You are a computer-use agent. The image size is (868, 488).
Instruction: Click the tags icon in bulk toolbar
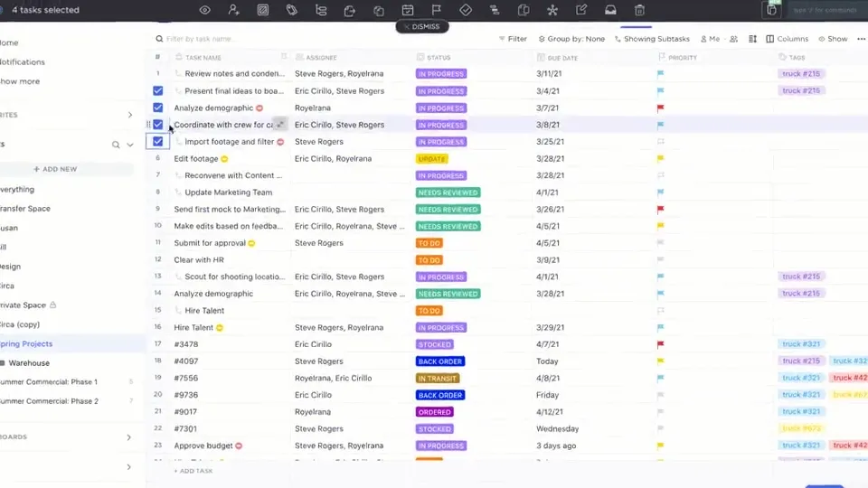(292, 10)
